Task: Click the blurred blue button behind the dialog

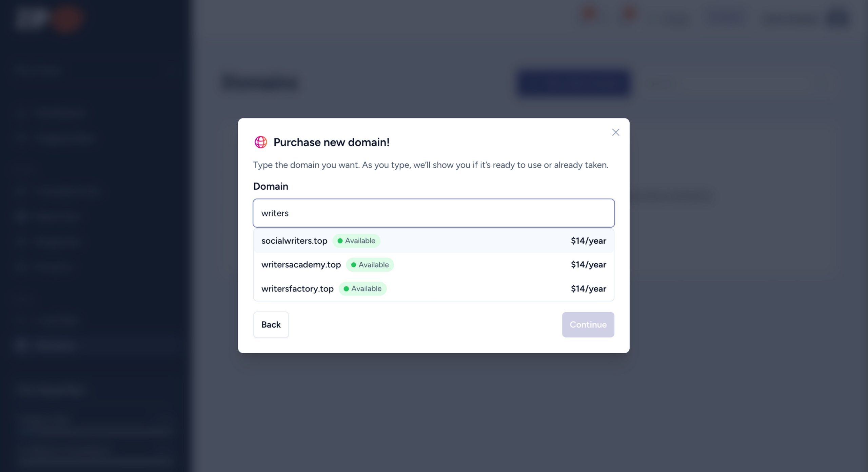Action: pyautogui.click(x=574, y=83)
